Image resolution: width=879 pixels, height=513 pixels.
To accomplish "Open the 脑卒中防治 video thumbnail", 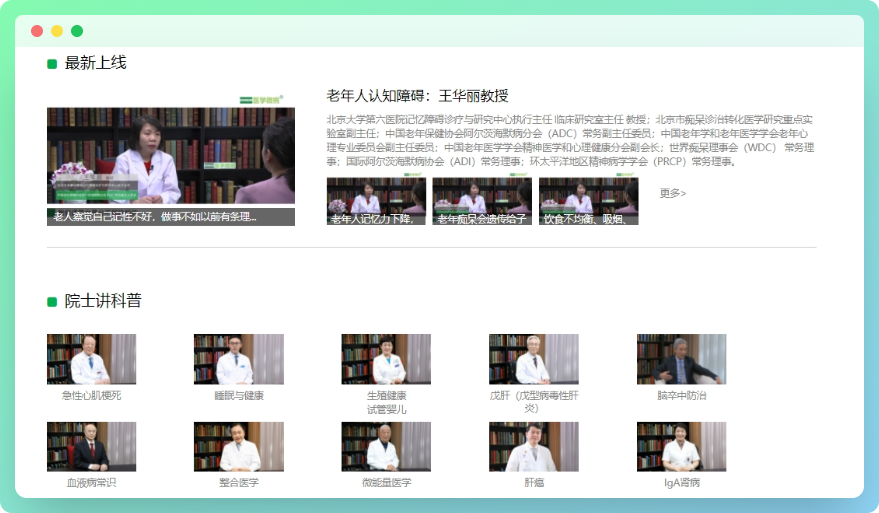I will pos(681,359).
